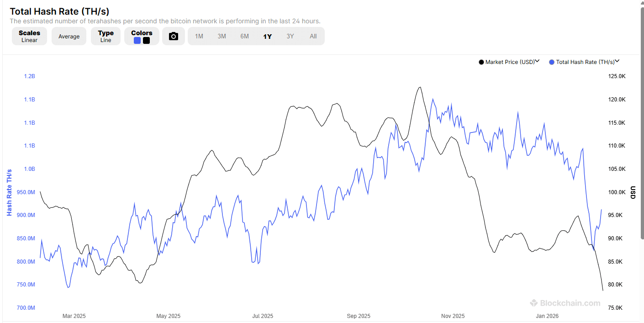Open the Market Price (USD) dropdown chevron
Image resolution: width=644 pixels, height=323 pixels.
pos(537,61)
